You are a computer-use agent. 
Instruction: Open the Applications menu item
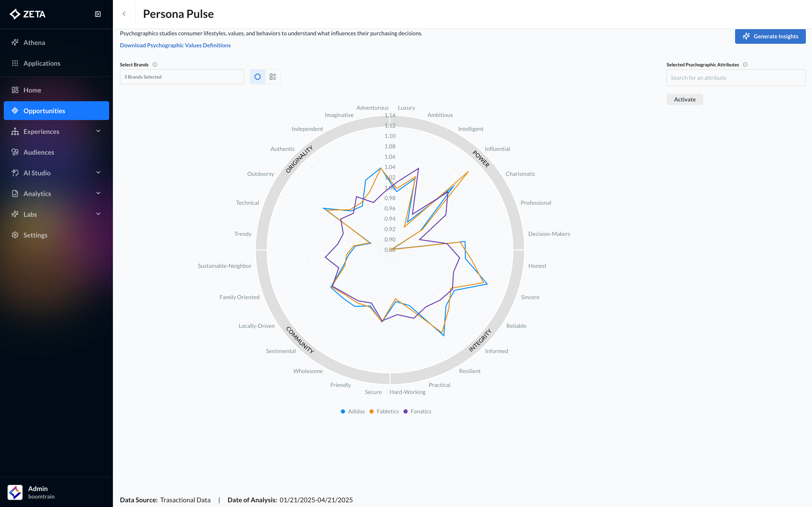point(56,63)
